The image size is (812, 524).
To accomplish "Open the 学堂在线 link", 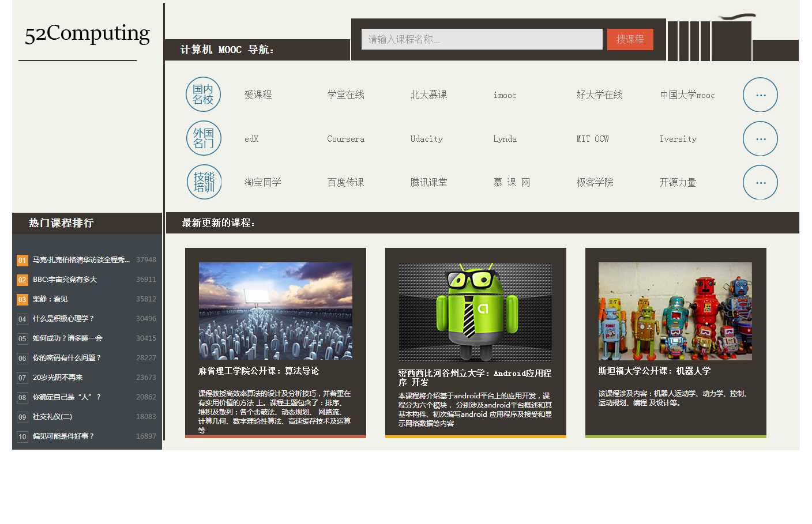I will (x=345, y=95).
